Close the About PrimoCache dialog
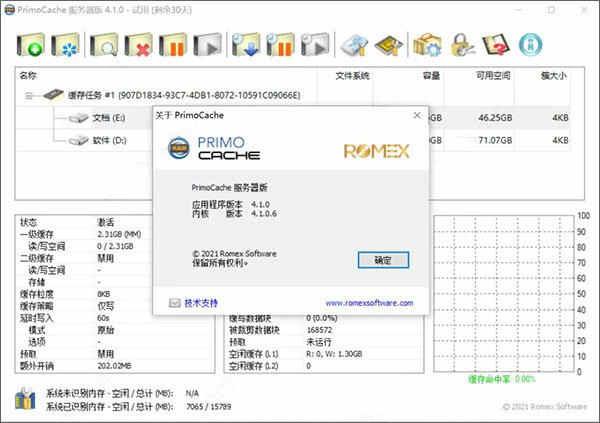The height and width of the screenshot is (423, 600). tap(417, 115)
